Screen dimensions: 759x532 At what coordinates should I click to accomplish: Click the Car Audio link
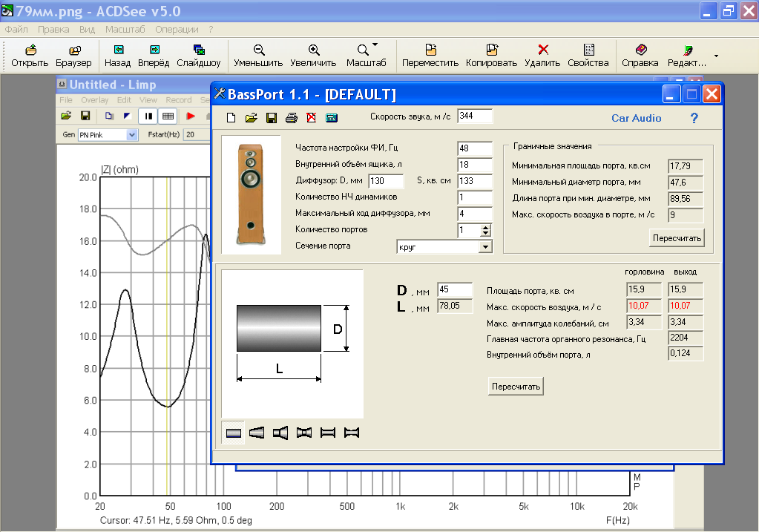pyautogui.click(x=636, y=118)
